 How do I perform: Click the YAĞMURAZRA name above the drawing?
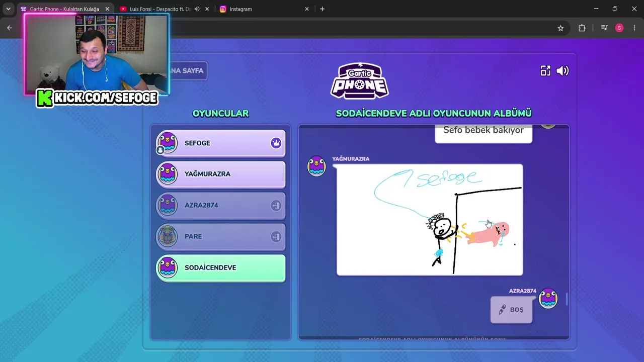tap(351, 159)
